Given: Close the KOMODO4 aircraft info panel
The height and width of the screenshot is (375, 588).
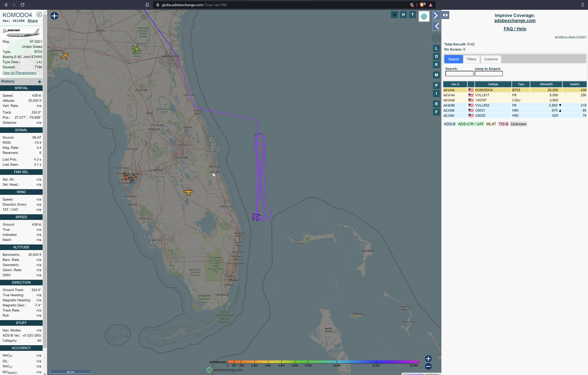Looking at the screenshot, I should (39, 15).
